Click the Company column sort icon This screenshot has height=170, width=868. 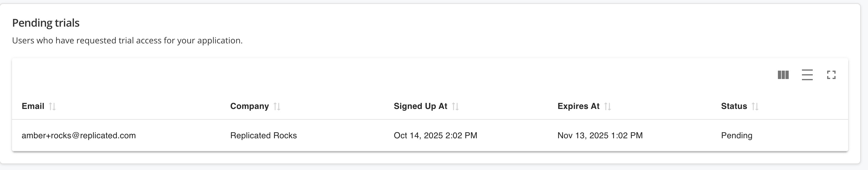click(277, 107)
